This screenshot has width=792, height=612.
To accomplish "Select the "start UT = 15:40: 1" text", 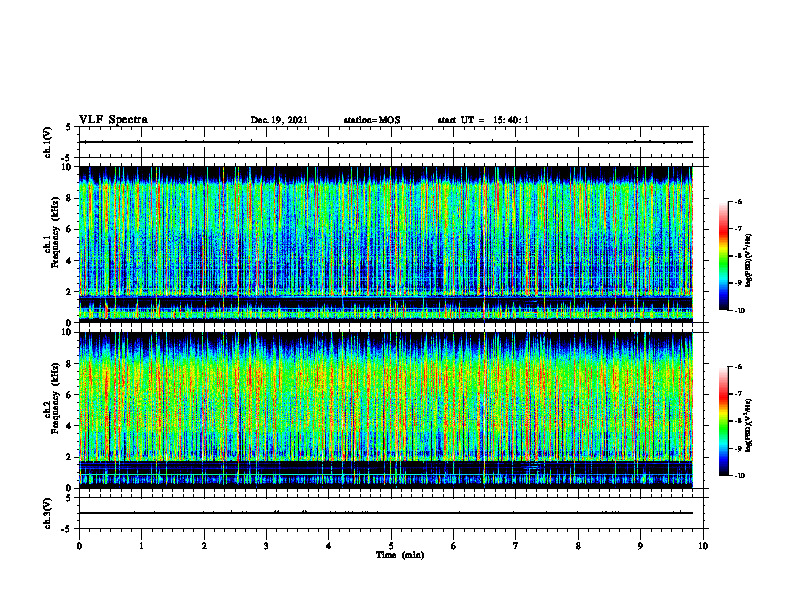I will [x=483, y=120].
